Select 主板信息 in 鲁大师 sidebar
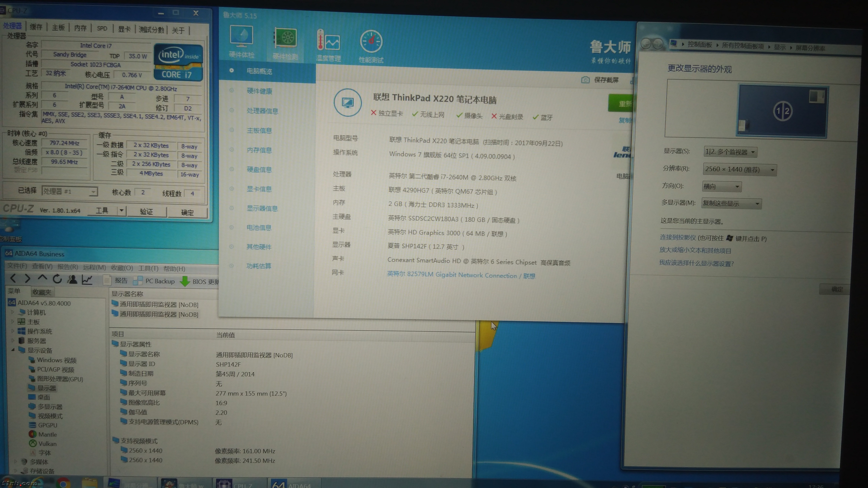868x488 pixels. point(259,130)
